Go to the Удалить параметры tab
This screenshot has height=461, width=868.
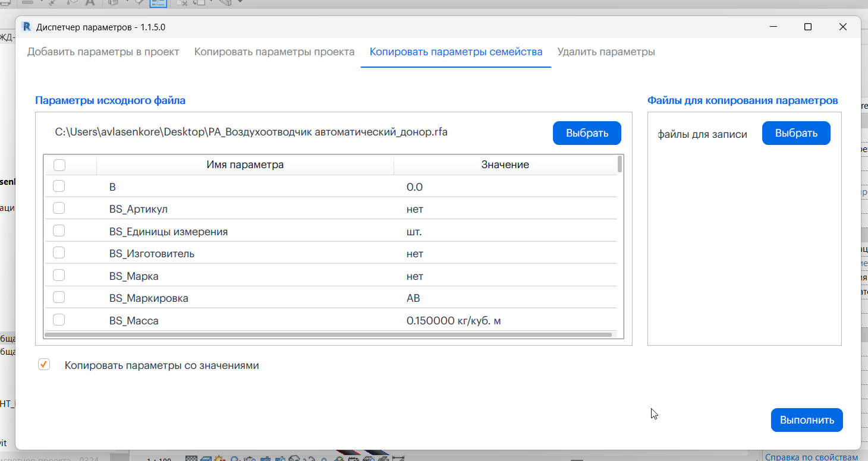[606, 52]
